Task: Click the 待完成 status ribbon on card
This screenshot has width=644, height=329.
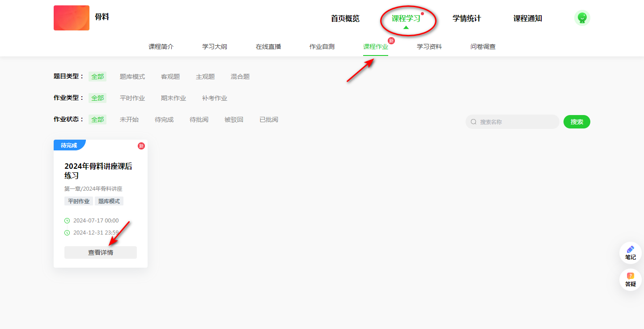Action: 69,145
